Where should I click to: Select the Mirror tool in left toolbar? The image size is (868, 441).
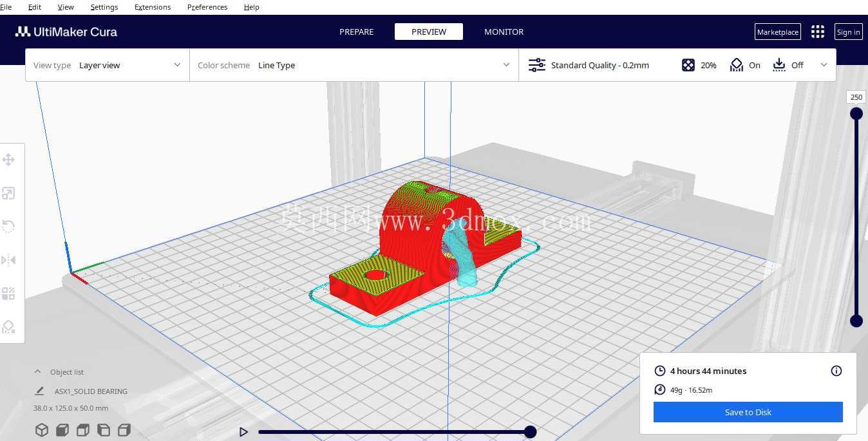tap(8, 260)
